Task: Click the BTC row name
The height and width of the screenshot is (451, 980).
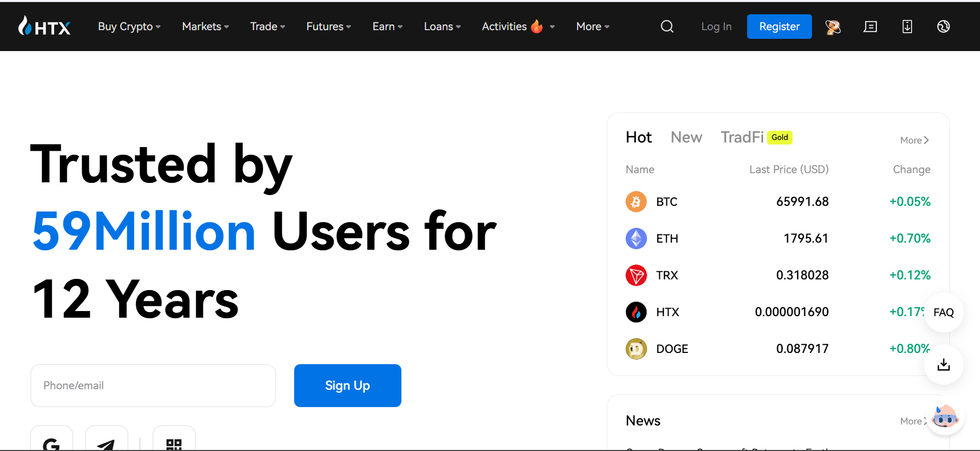Action: point(666,202)
